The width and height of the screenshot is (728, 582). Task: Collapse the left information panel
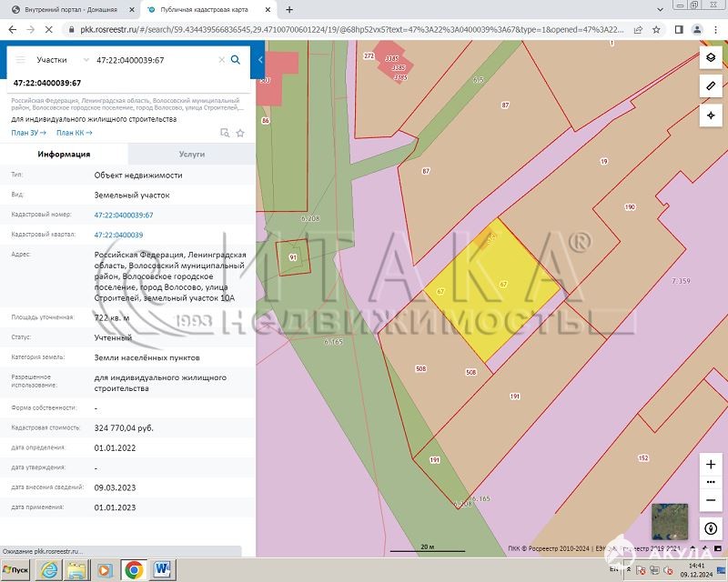pos(260,60)
